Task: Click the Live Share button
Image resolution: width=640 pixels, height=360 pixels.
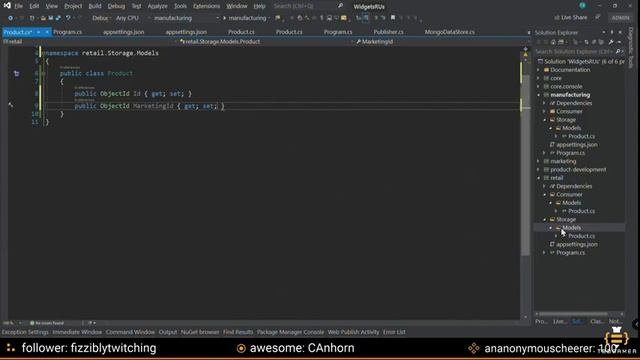Action: (571, 18)
